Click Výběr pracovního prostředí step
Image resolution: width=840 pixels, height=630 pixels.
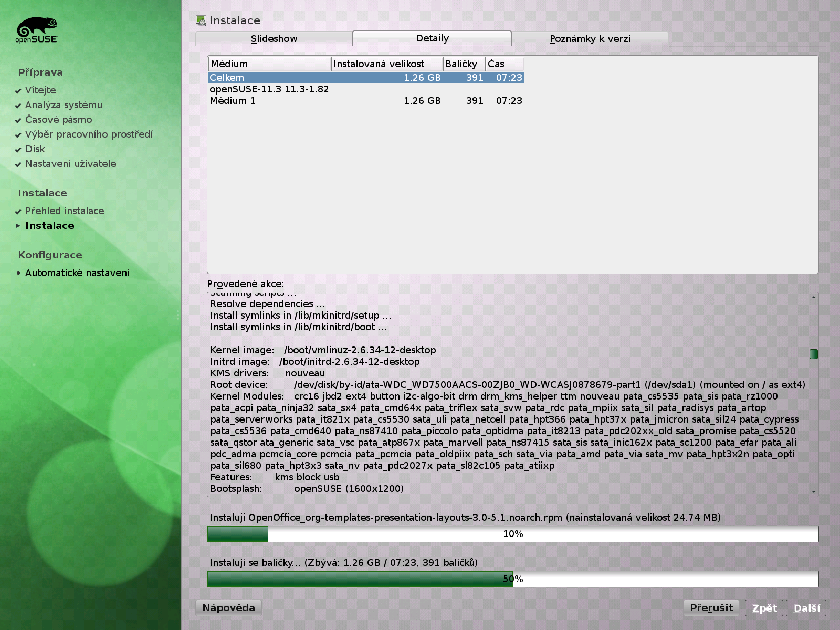coord(89,134)
